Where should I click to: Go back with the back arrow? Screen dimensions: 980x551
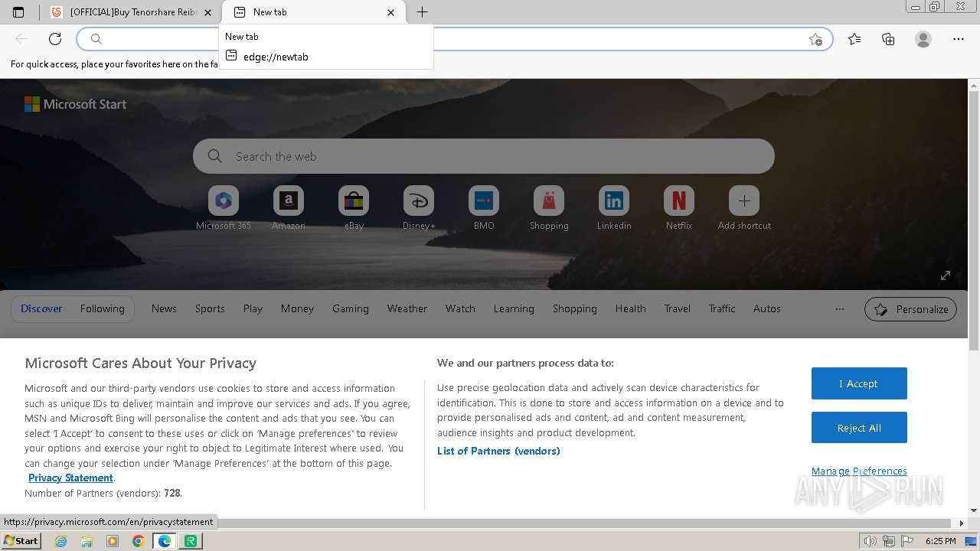pos(21,39)
